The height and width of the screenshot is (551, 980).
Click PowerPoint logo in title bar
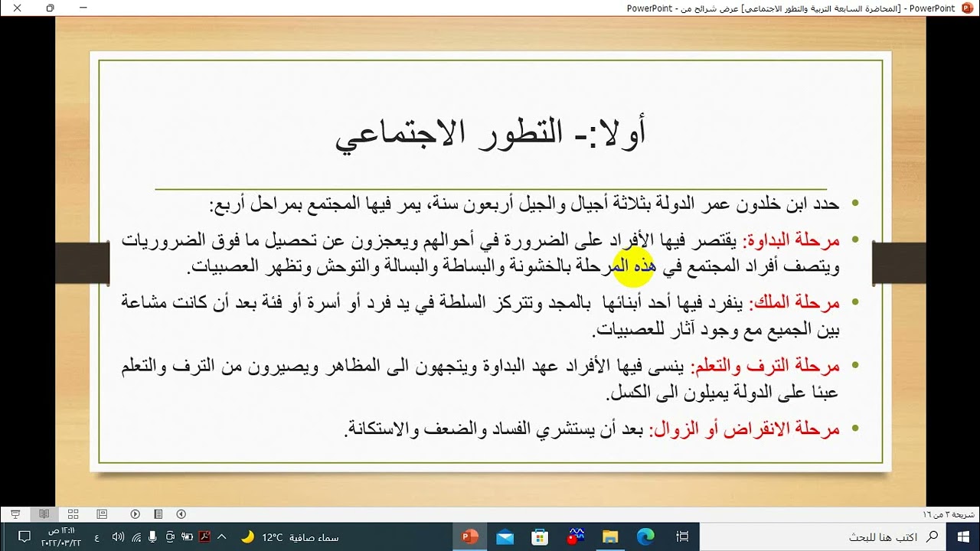point(968,8)
